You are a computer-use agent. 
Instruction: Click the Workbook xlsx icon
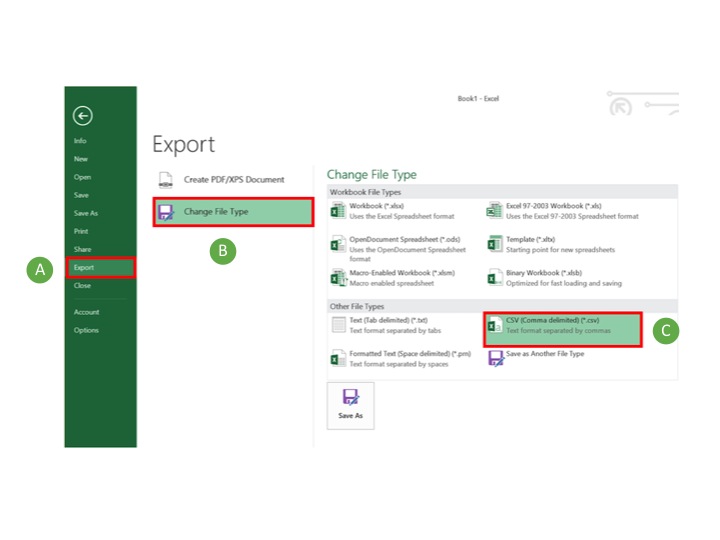point(338,211)
